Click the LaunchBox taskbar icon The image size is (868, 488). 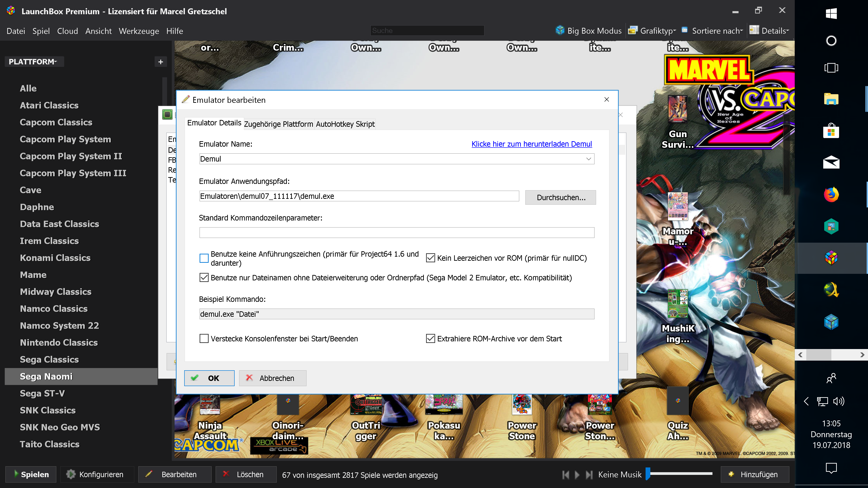(831, 258)
